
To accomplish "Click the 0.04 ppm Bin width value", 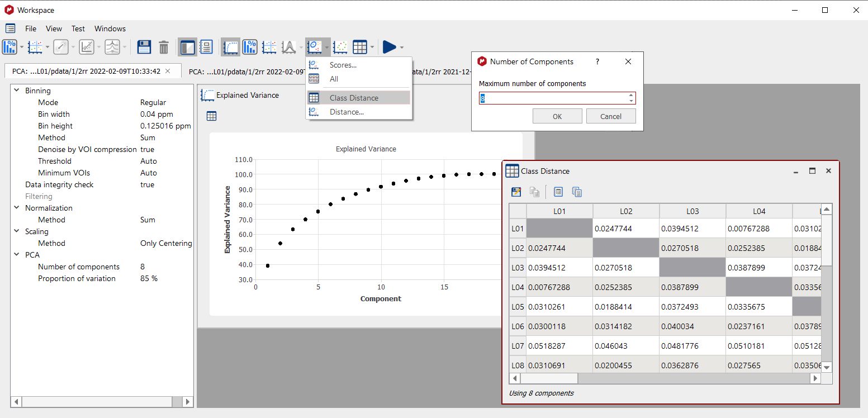I will [156, 114].
